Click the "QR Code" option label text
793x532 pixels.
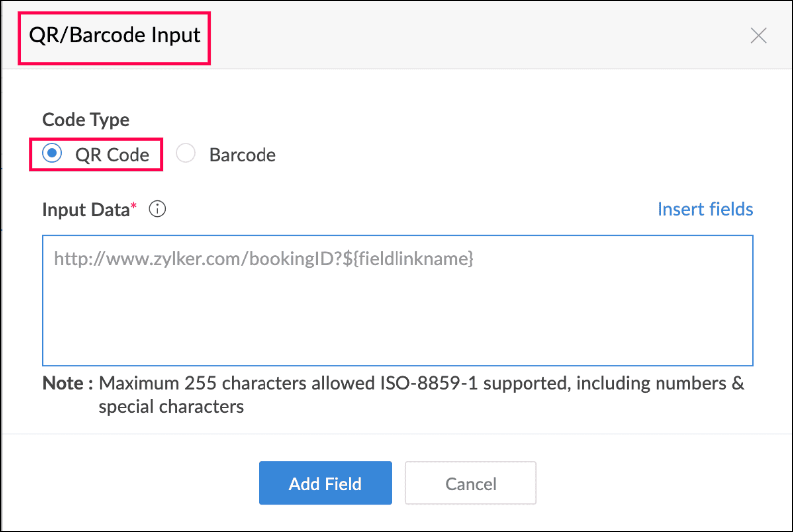(112, 155)
